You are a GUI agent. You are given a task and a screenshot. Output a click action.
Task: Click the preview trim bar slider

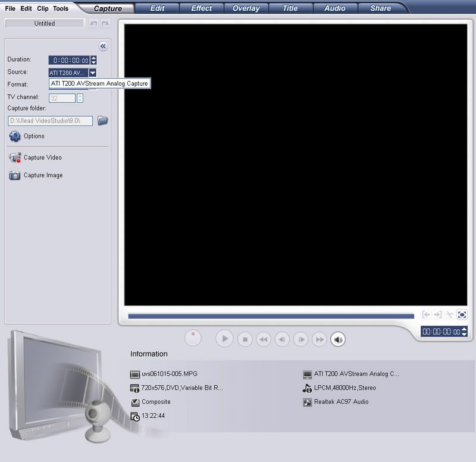click(x=271, y=316)
